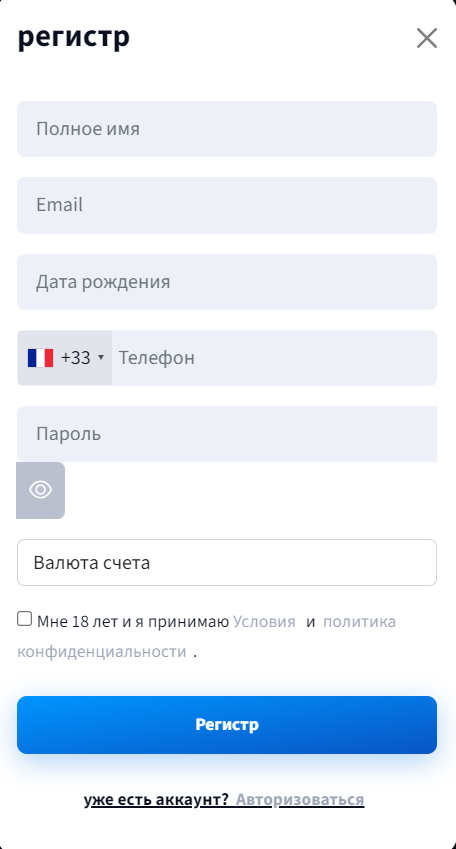
Task: Open the Условия link
Action: point(264,622)
